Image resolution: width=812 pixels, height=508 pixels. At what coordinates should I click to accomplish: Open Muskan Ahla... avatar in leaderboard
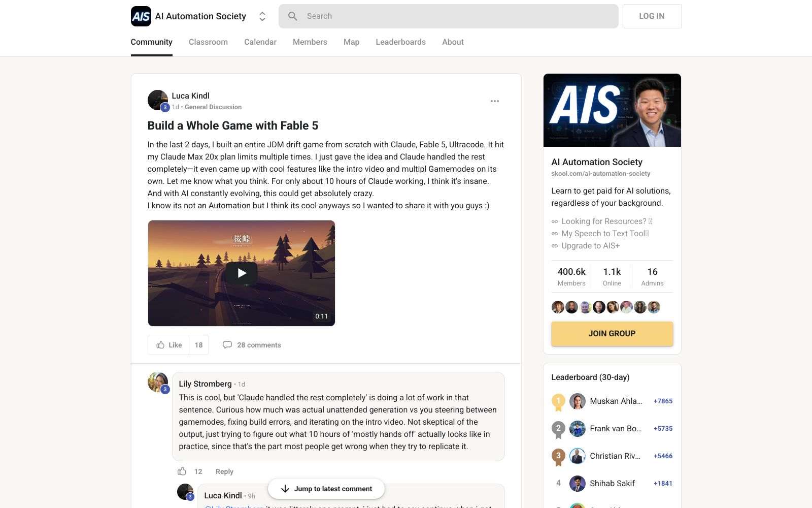578,401
